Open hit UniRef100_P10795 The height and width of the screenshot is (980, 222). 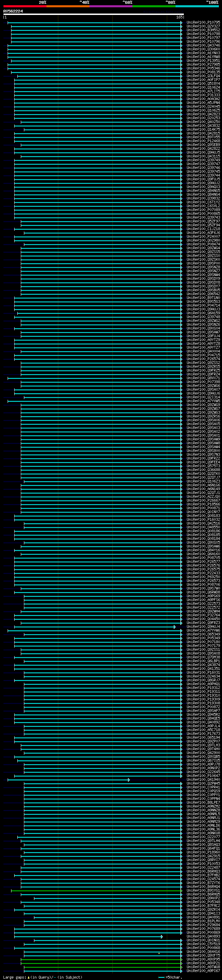click(x=203, y=23)
